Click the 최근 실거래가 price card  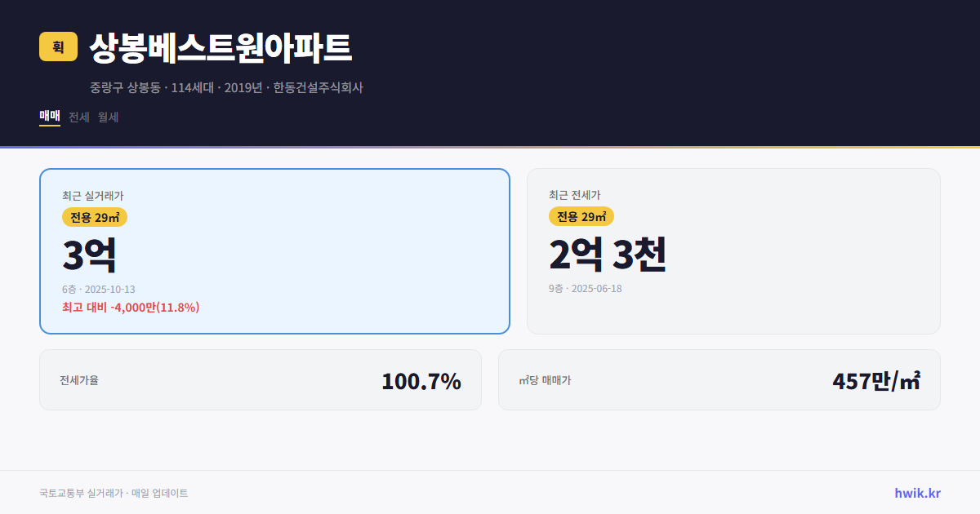(274, 250)
